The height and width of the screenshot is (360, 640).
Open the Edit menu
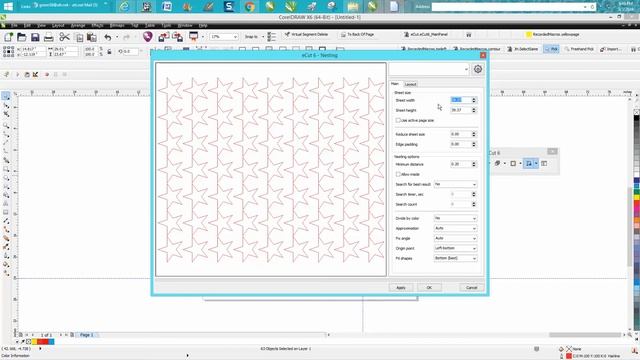(x=27, y=25)
